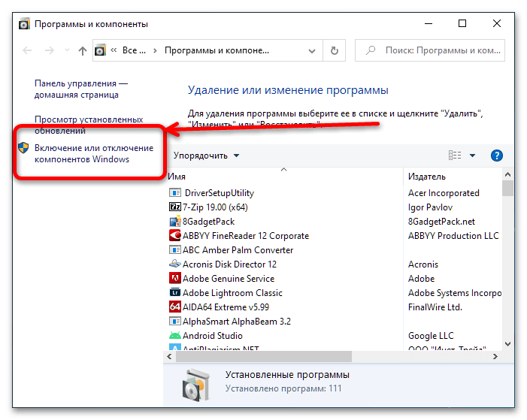Click the horizontal scrollbar right arrow
This screenshot has width=527, height=420.
tap(495, 356)
